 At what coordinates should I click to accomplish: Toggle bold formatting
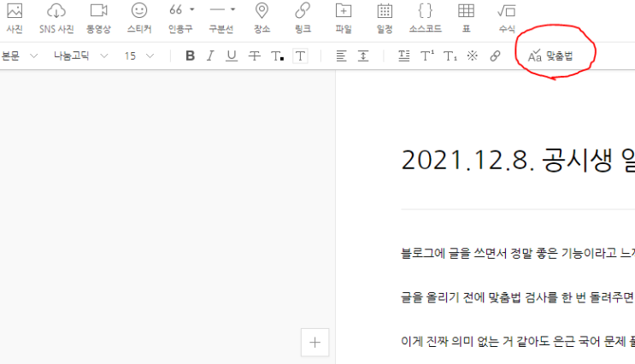(190, 56)
